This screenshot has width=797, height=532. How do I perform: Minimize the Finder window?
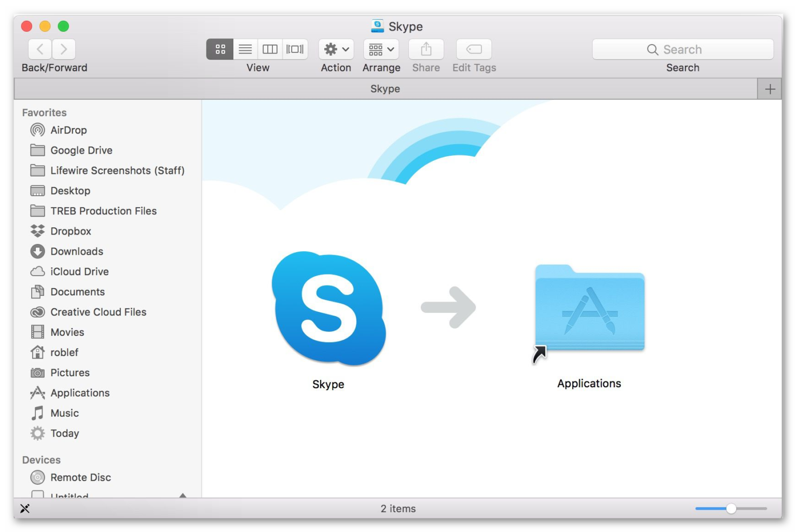45,26
